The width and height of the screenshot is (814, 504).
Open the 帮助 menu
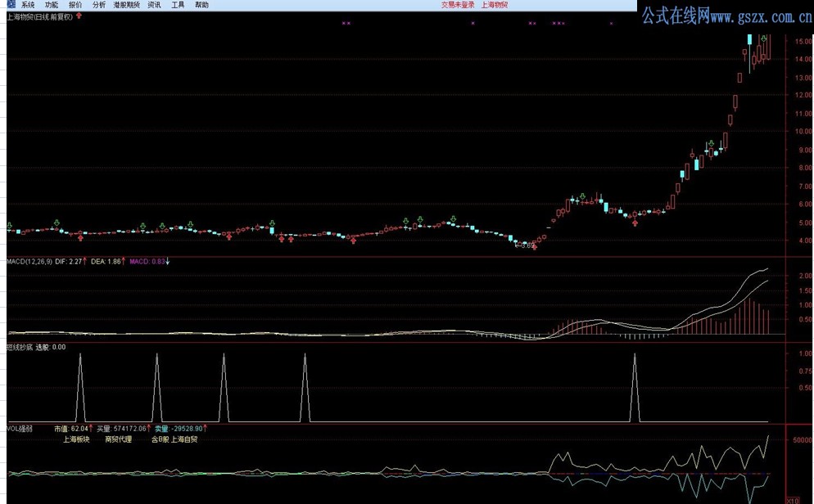tap(202, 5)
